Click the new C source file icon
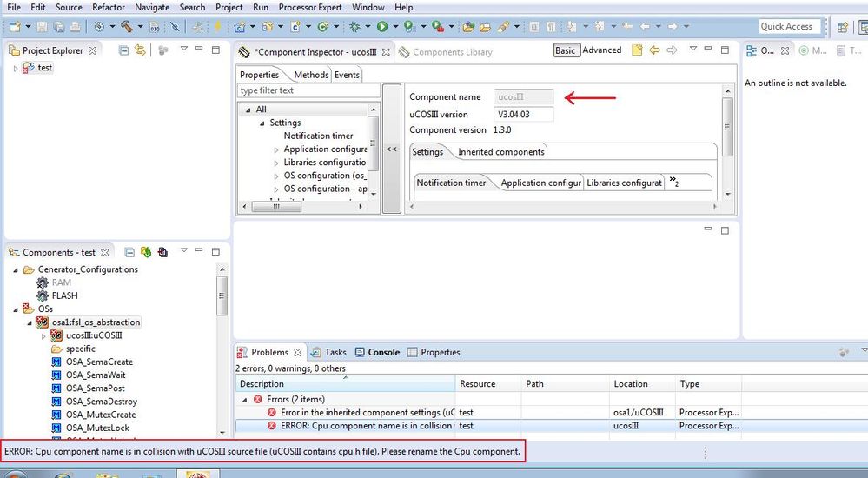The height and width of the screenshot is (478, 868). pyautogui.click(x=295, y=26)
